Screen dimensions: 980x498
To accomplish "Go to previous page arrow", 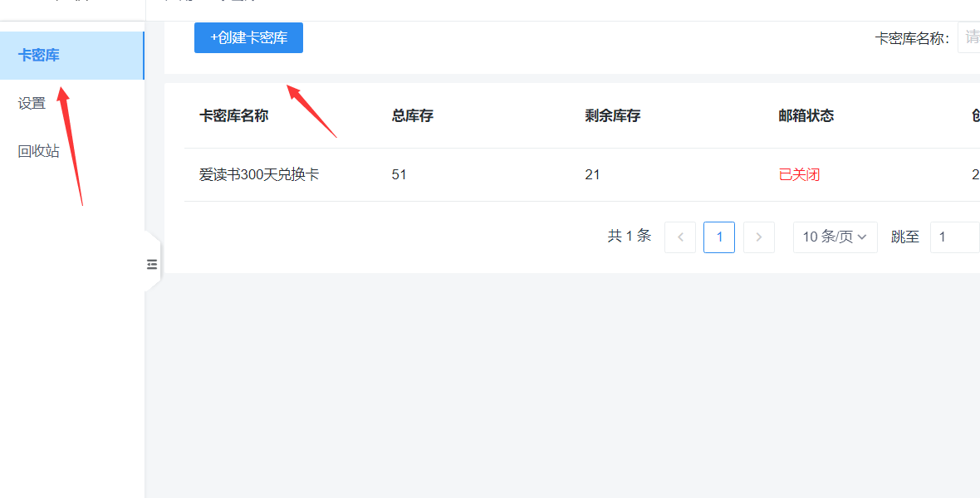I will pos(680,237).
